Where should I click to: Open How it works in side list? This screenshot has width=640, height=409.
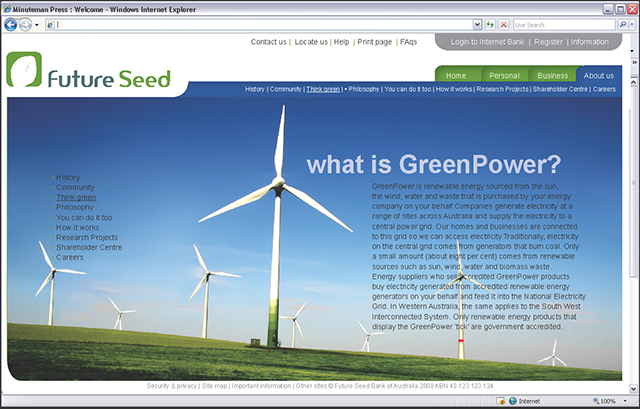[78, 227]
